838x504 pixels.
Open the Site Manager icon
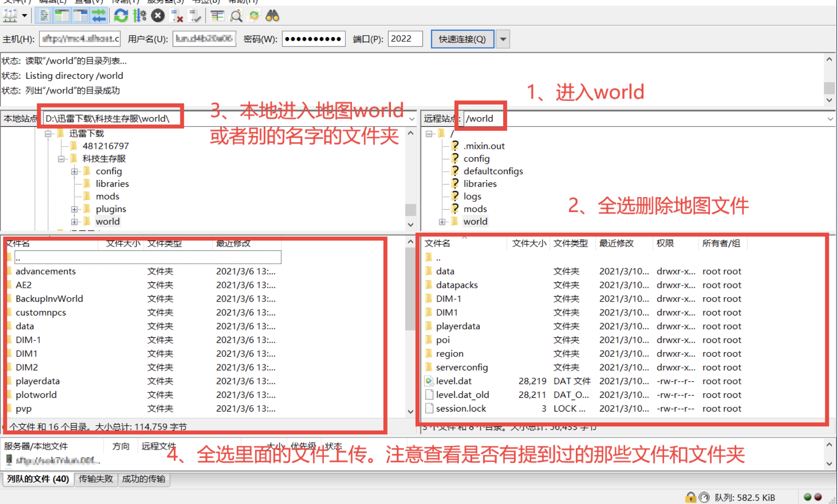point(10,16)
